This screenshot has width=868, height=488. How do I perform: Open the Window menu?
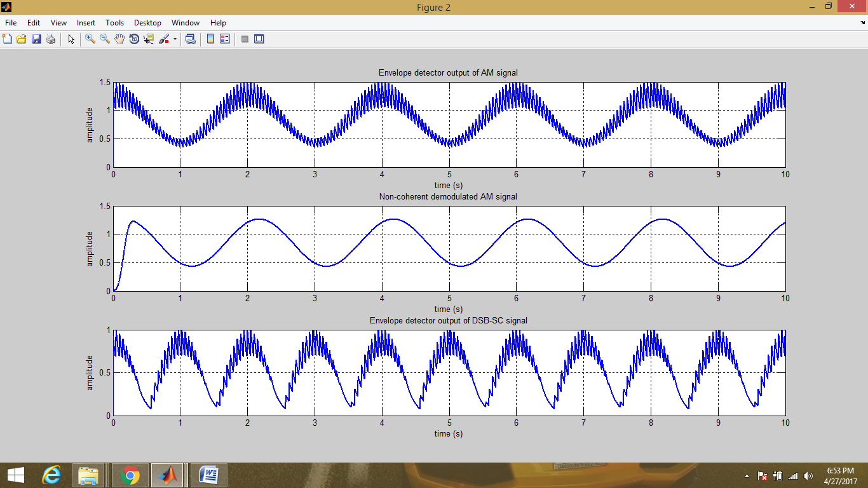pyautogui.click(x=186, y=22)
